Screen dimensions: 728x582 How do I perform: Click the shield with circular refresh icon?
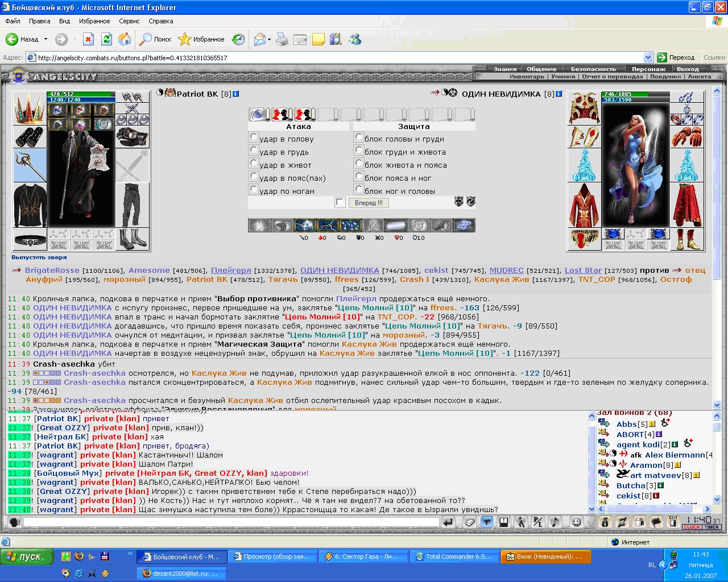tap(470, 201)
